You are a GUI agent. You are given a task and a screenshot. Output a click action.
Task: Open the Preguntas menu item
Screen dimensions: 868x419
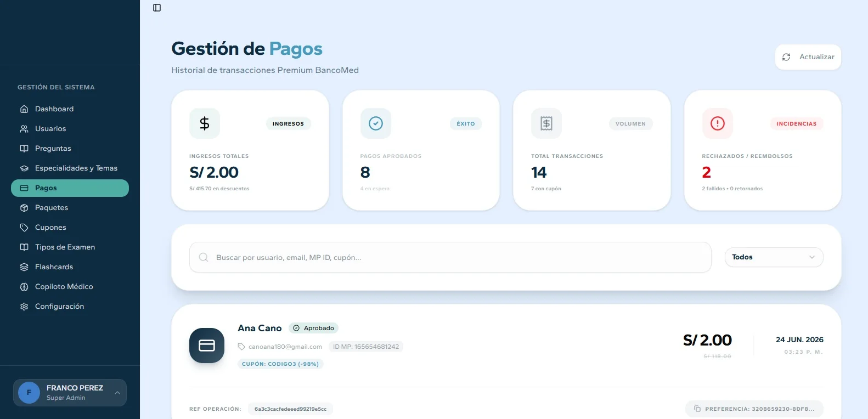tap(70, 149)
